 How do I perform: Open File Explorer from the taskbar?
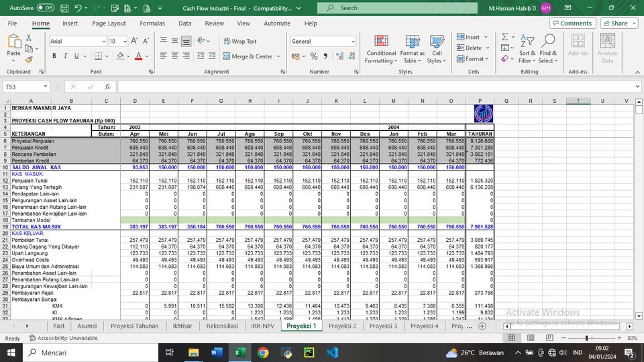[x=193, y=353]
